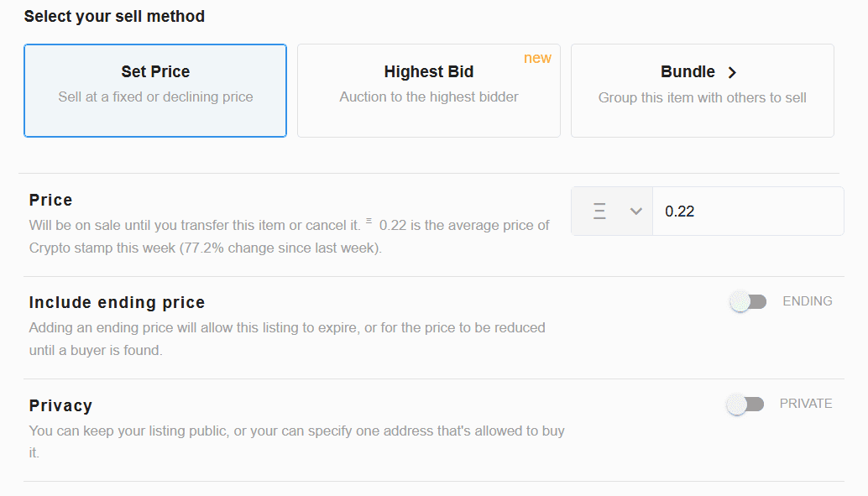Click the "Select your sell method" heading
Image resolution: width=868 pixels, height=496 pixels.
(x=114, y=16)
